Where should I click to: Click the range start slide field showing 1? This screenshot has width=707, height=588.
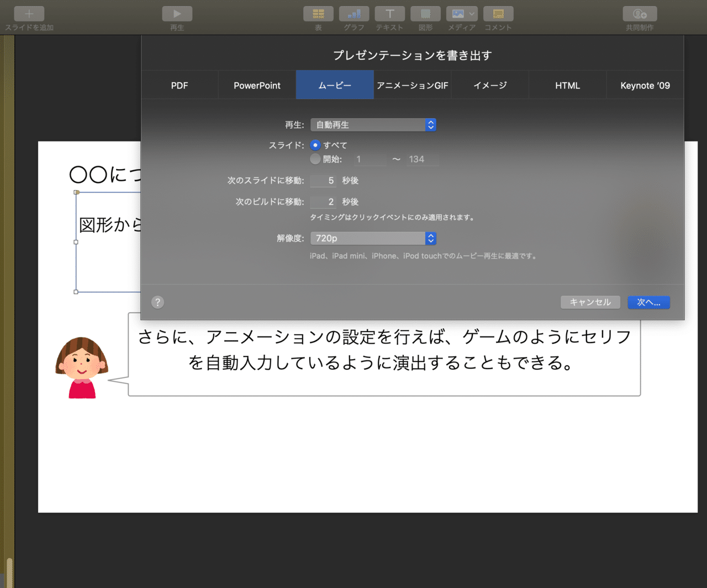(370, 159)
